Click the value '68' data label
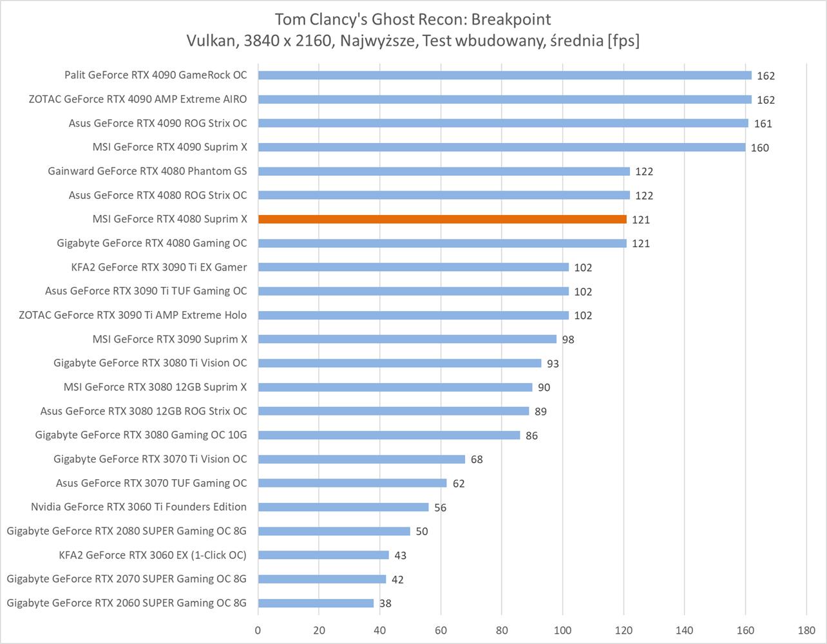The width and height of the screenshot is (827, 644). (x=477, y=460)
